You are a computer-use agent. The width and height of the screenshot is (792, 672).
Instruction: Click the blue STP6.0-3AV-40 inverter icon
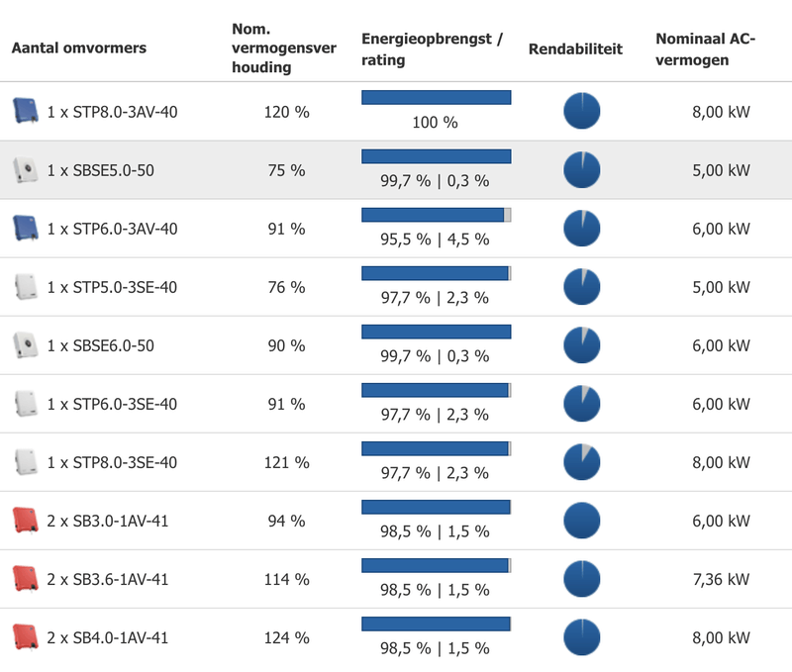24,229
